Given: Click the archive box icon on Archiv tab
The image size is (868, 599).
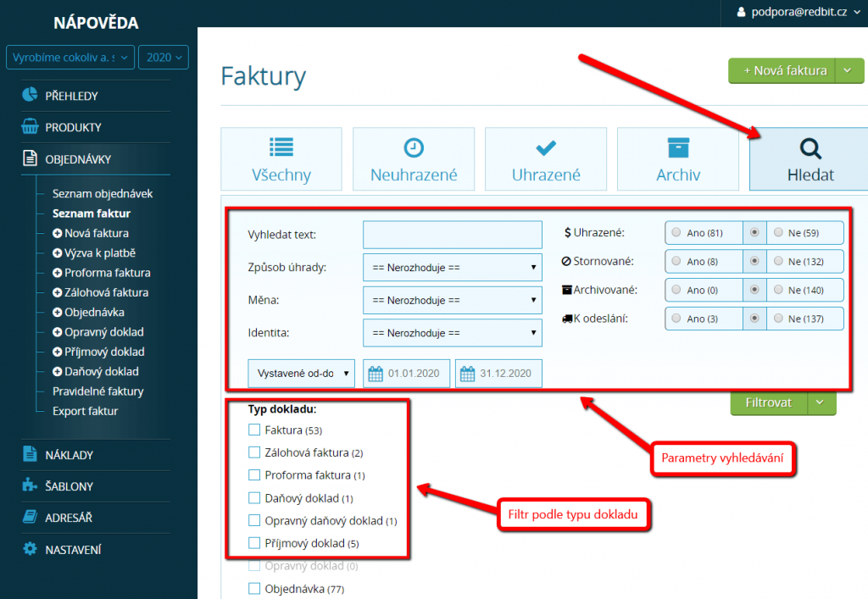Looking at the screenshot, I should pyautogui.click(x=678, y=147).
